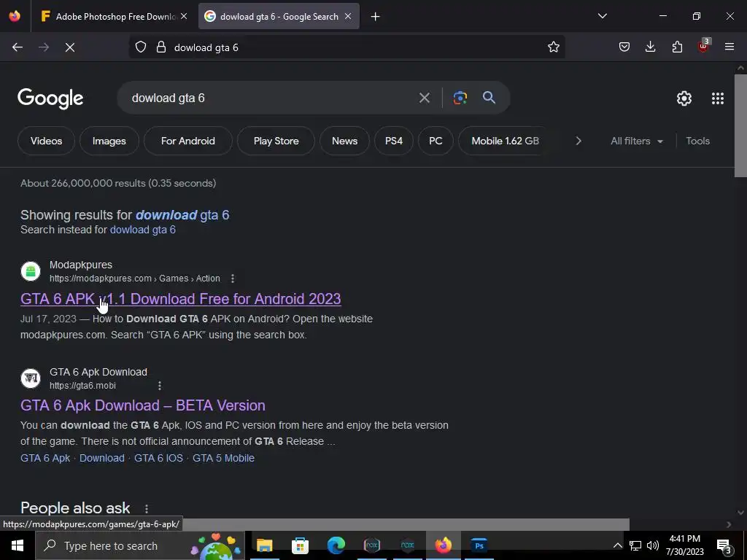Click the Type here to search box
The image size is (747, 560).
point(140,545)
